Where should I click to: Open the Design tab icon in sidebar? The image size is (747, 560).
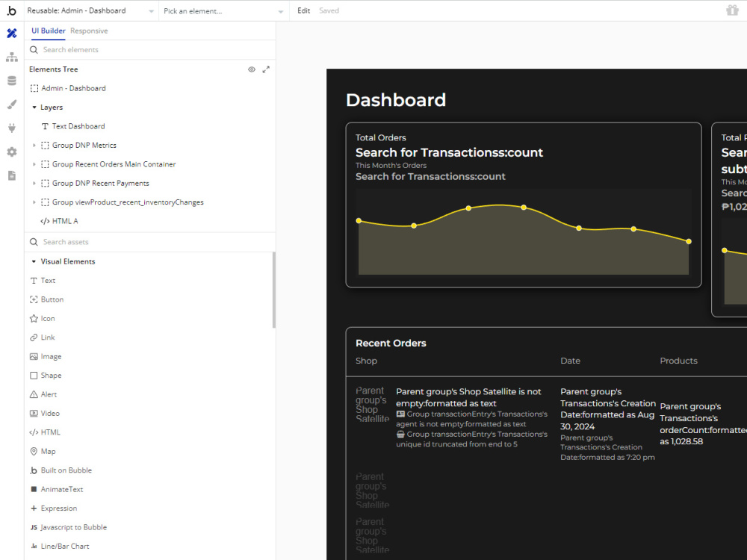[12, 34]
